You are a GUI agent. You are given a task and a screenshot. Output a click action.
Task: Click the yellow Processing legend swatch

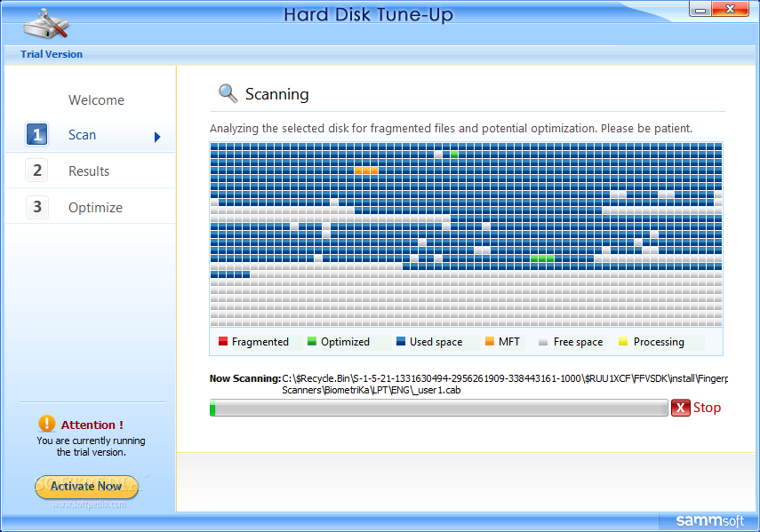(623, 342)
